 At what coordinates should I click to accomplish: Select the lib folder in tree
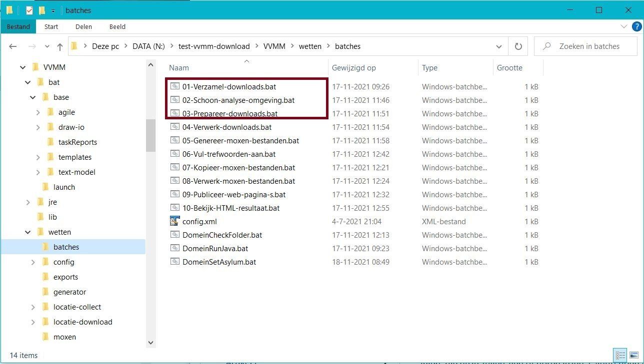tap(52, 217)
